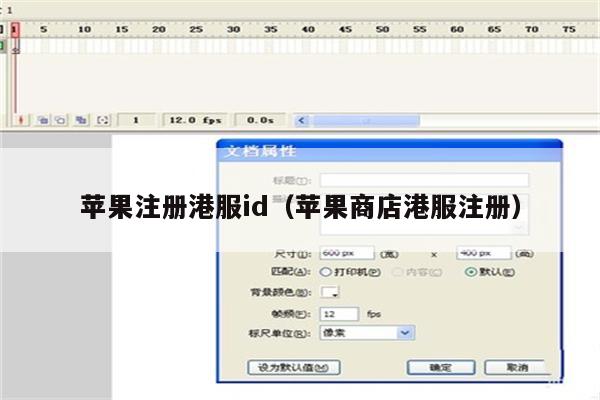Image resolution: width=600 pixels, height=400 pixels.
Task: Click the elapsed time readout 0.0s
Action: (260, 121)
